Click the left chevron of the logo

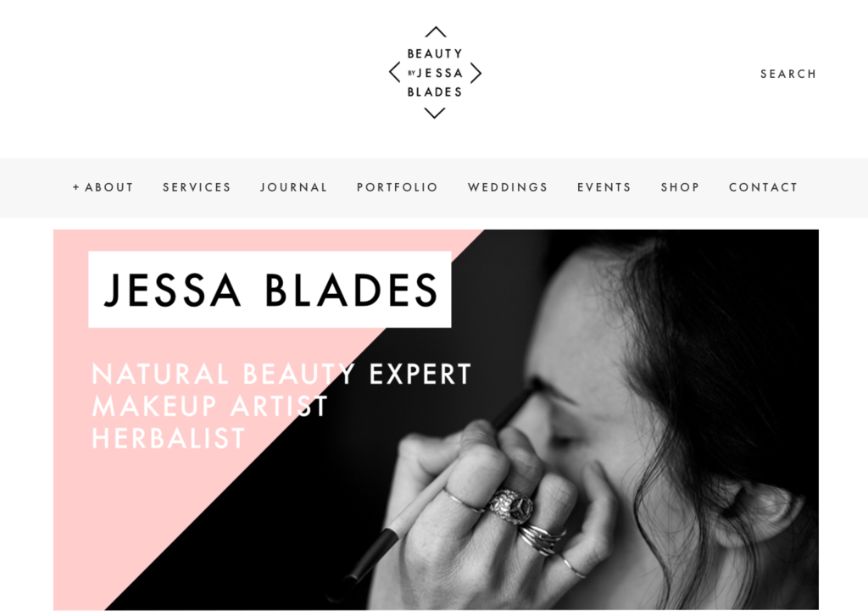coord(394,73)
